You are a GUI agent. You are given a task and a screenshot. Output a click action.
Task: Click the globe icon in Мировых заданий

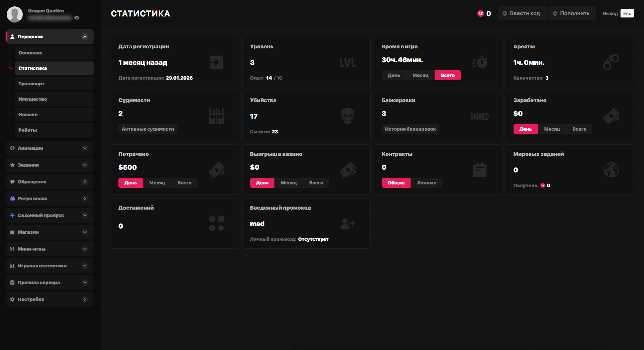tap(611, 170)
